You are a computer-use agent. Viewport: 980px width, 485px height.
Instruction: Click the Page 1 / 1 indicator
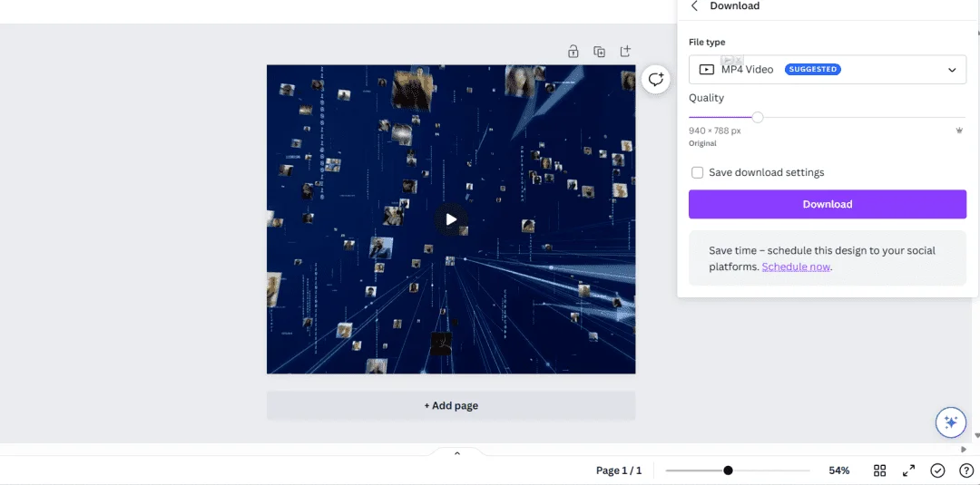tap(619, 470)
